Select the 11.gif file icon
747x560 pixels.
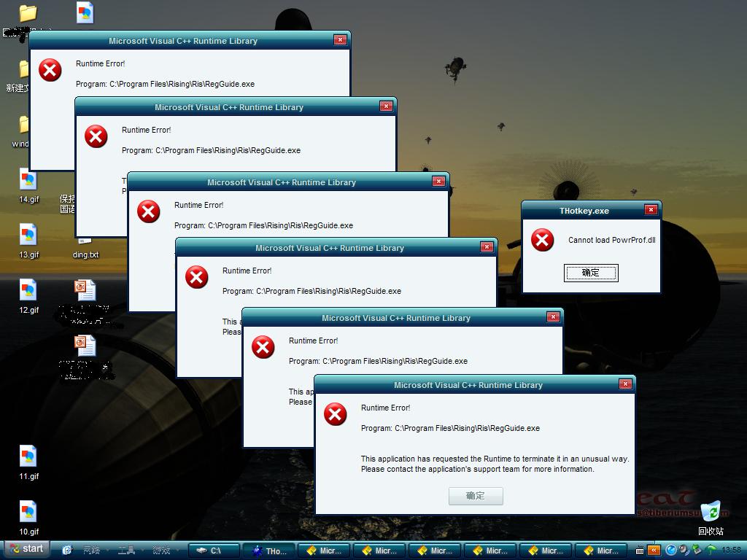(x=28, y=463)
